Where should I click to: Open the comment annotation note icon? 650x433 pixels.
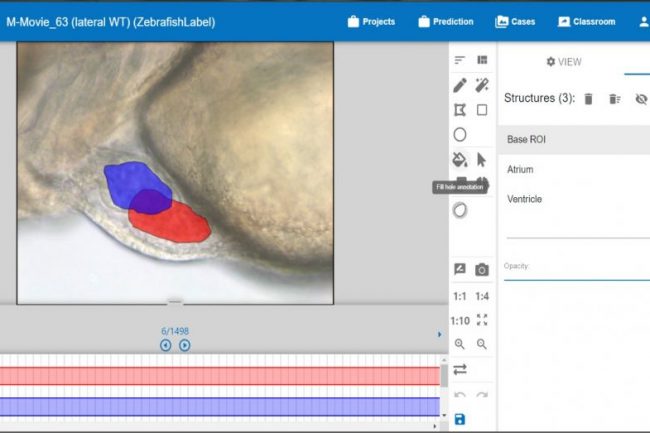460,269
